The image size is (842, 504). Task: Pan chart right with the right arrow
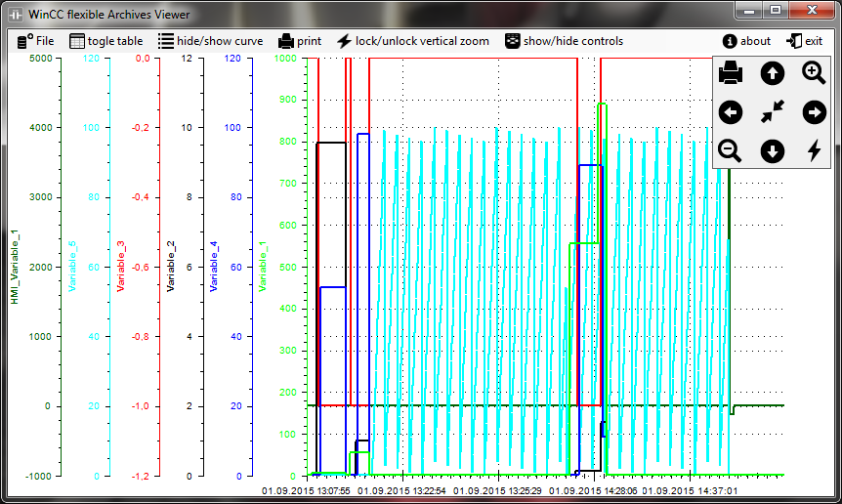pyautogui.click(x=814, y=112)
